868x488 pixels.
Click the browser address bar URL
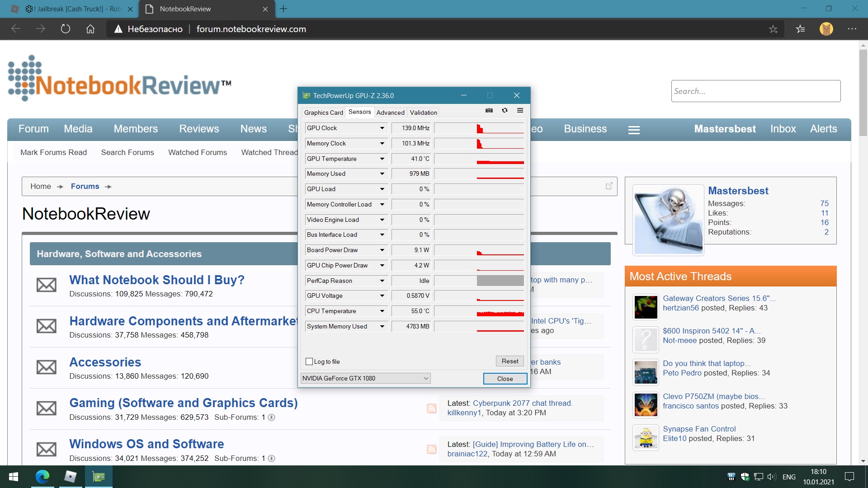coord(251,29)
